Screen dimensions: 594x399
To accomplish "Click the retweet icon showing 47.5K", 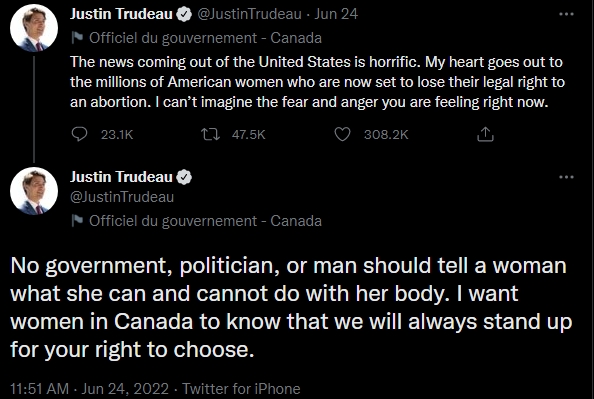I will (210, 134).
